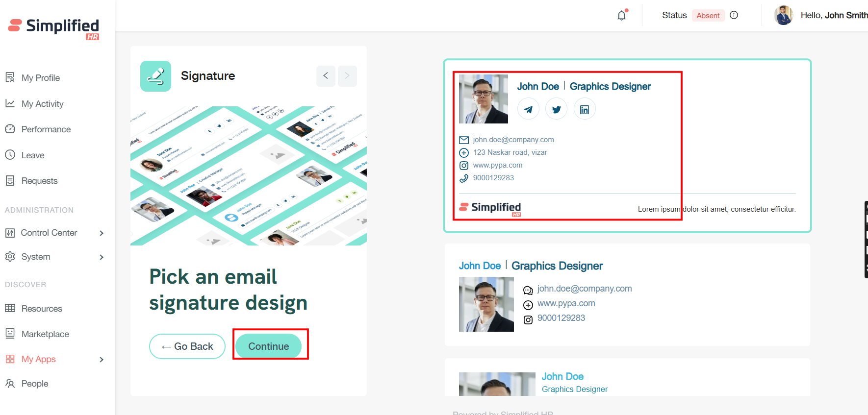Open the Leave menu item

33,155
